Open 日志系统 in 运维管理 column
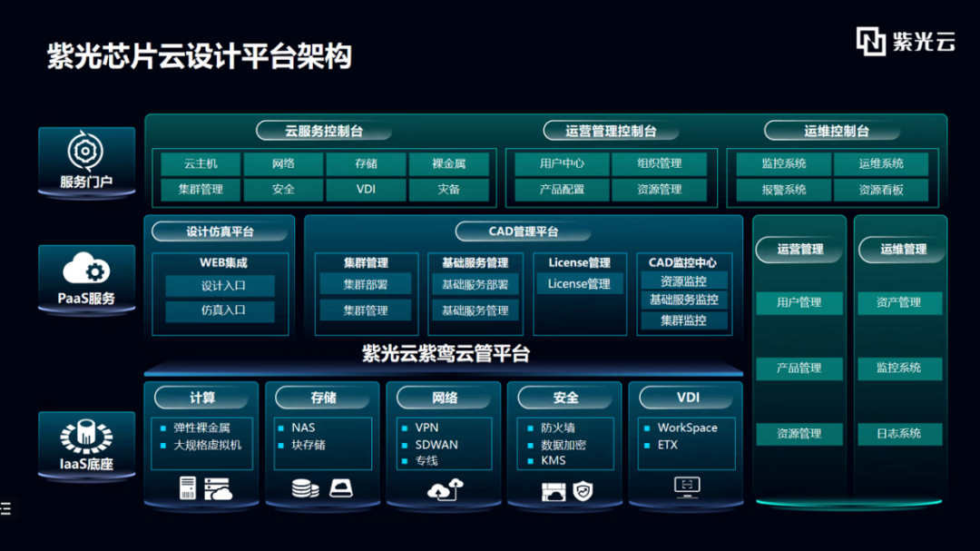The width and height of the screenshot is (980, 551). tap(898, 434)
